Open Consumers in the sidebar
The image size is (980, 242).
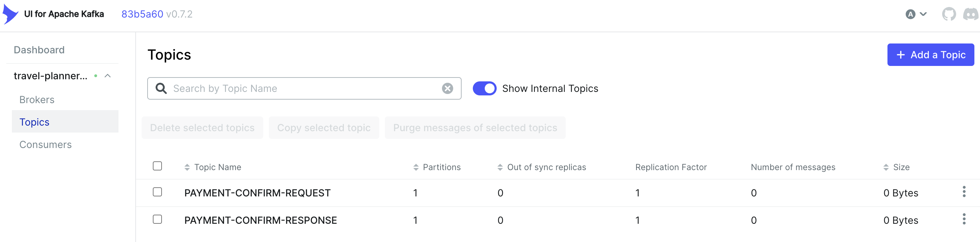(45, 145)
